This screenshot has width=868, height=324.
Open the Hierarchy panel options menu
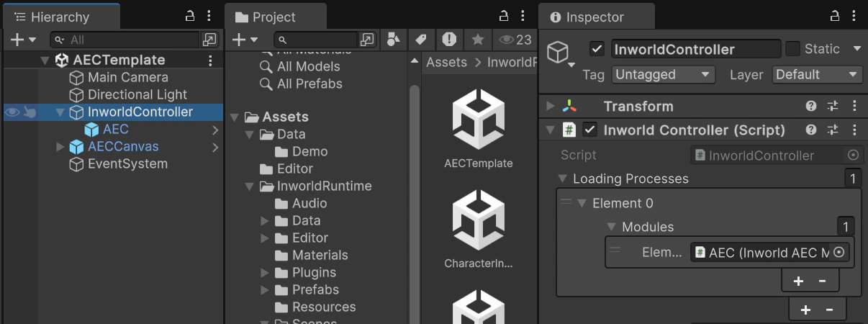coord(209,16)
